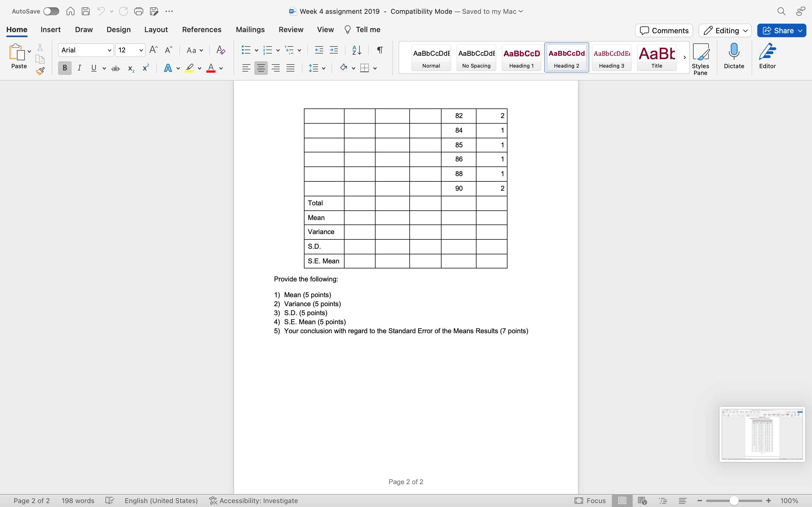Adjust the zoom slider

click(x=734, y=500)
